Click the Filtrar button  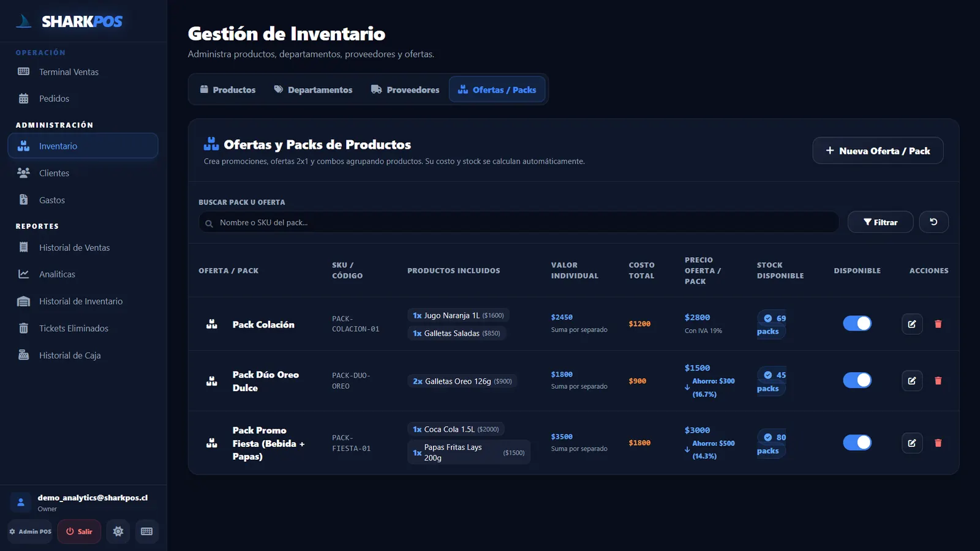pos(880,222)
